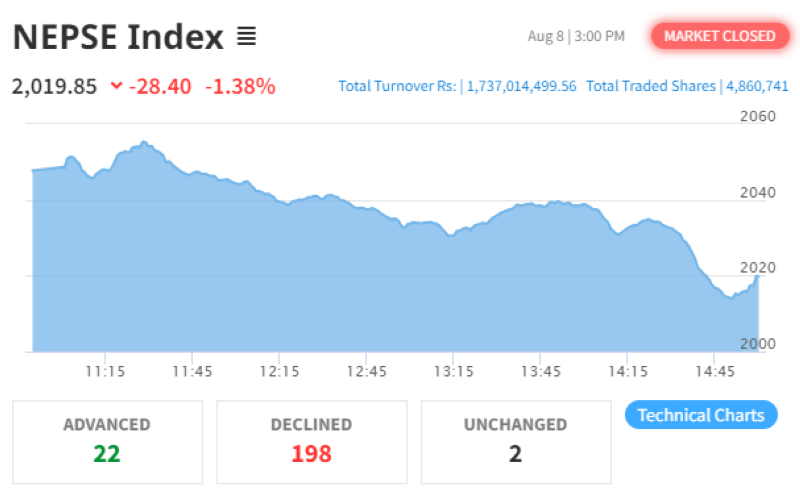Click the Total Traded Shares value
The width and height of the screenshot is (800, 488).
[x=755, y=86]
